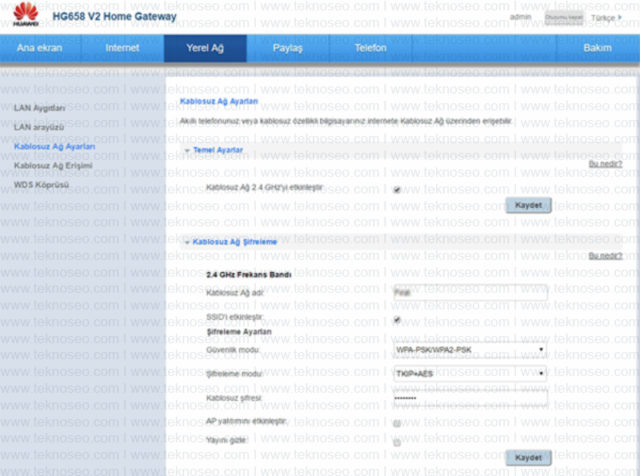Select LAN Aygıtları in the sidebar

(40, 108)
